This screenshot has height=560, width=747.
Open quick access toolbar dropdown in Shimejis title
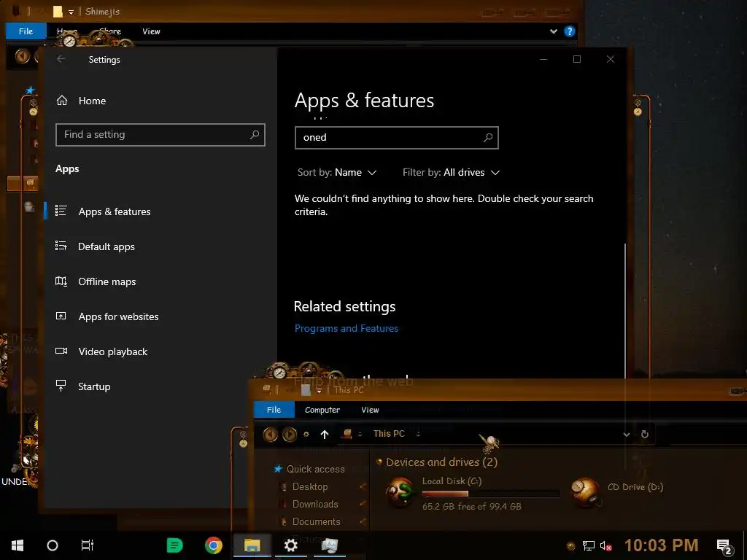point(71,12)
